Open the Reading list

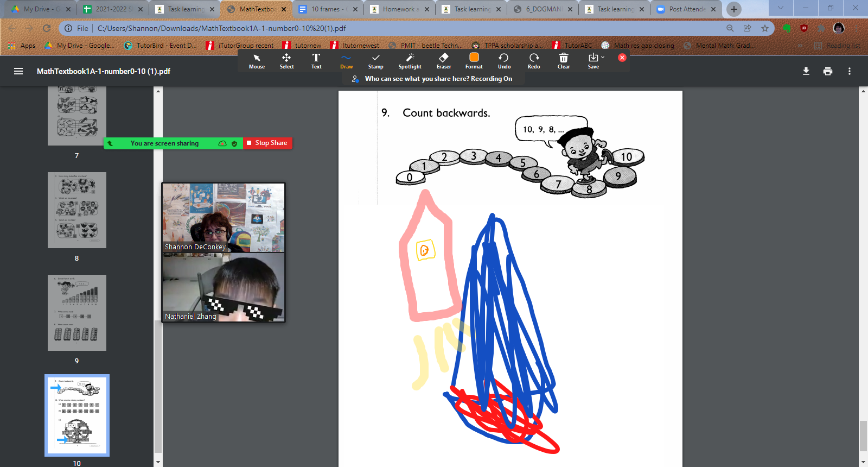click(x=837, y=46)
